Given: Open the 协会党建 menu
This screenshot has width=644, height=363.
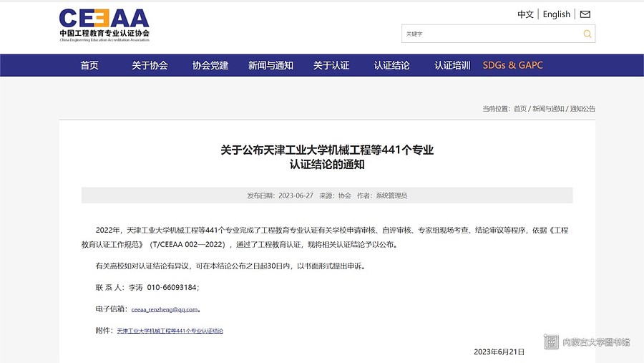Looking at the screenshot, I should pos(210,65).
